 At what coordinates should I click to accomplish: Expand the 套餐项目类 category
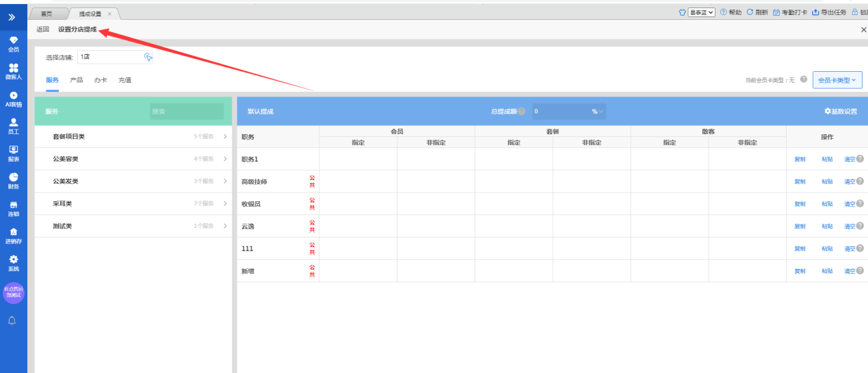[133, 137]
